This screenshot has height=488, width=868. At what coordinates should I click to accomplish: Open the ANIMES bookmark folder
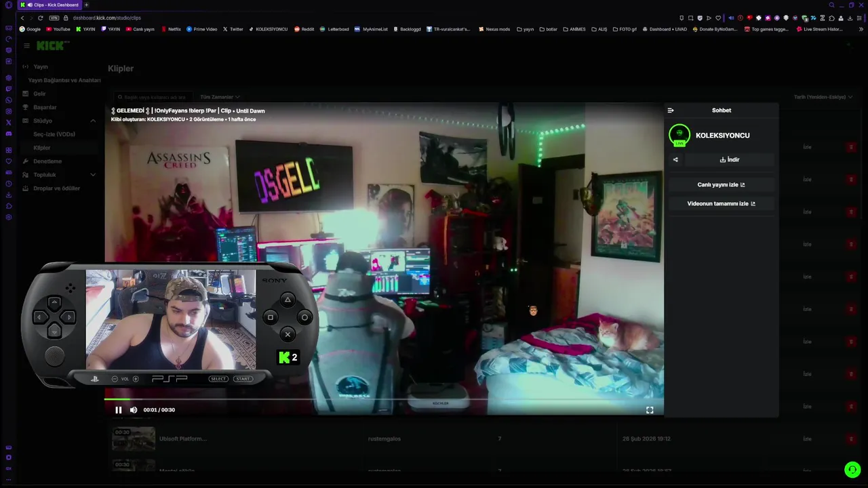574,29
